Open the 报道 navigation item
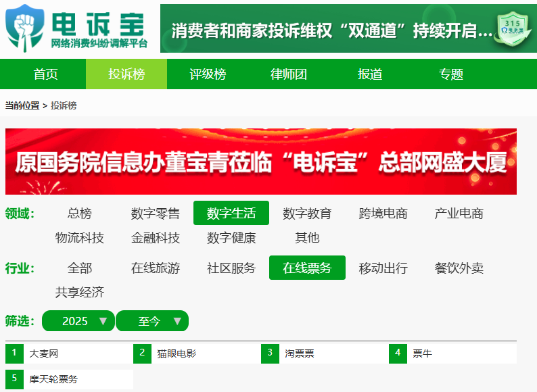This screenshot has height=392, width=537. pos(369,74)
